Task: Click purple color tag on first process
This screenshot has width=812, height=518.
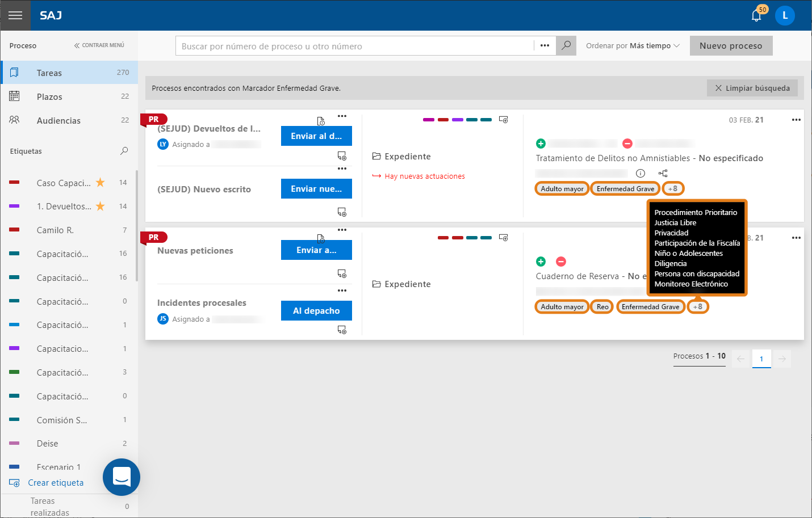Action: pyautogui.click(x=458, y=120)
